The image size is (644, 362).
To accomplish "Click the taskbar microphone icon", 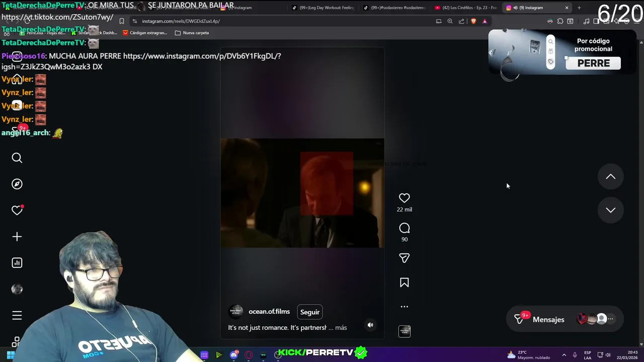I will tap(575, 355).
